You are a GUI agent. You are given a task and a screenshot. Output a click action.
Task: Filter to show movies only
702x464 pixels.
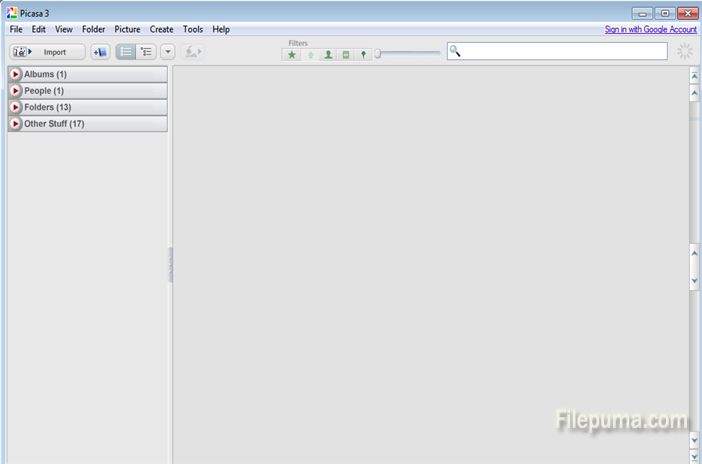click(x=346, y=55)
